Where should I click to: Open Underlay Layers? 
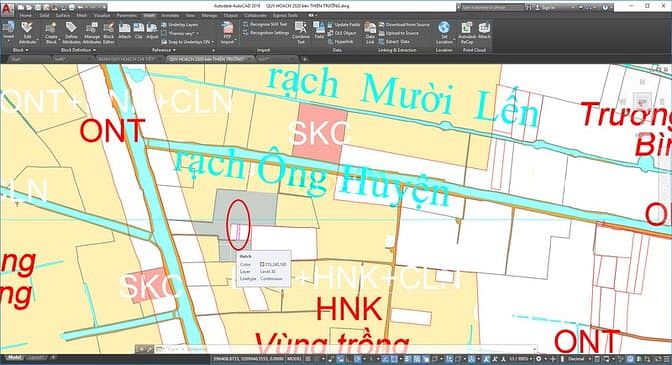pos(180,25)
